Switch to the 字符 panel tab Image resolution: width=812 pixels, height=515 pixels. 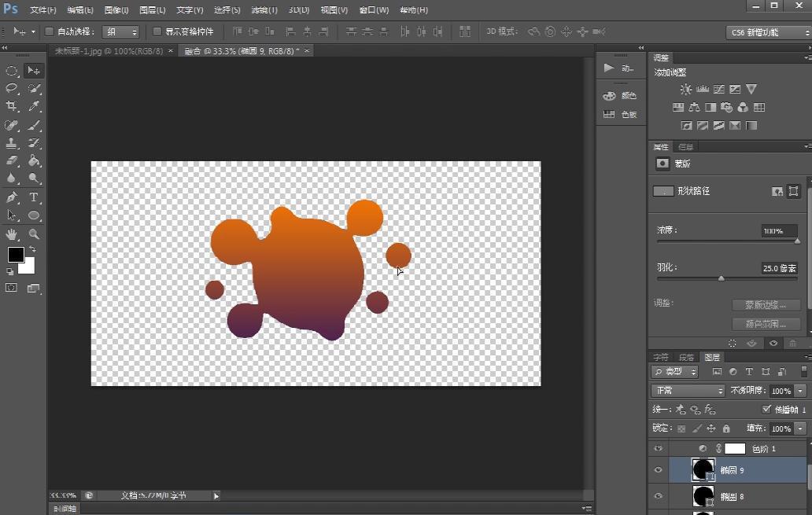(x=661, y=357)
